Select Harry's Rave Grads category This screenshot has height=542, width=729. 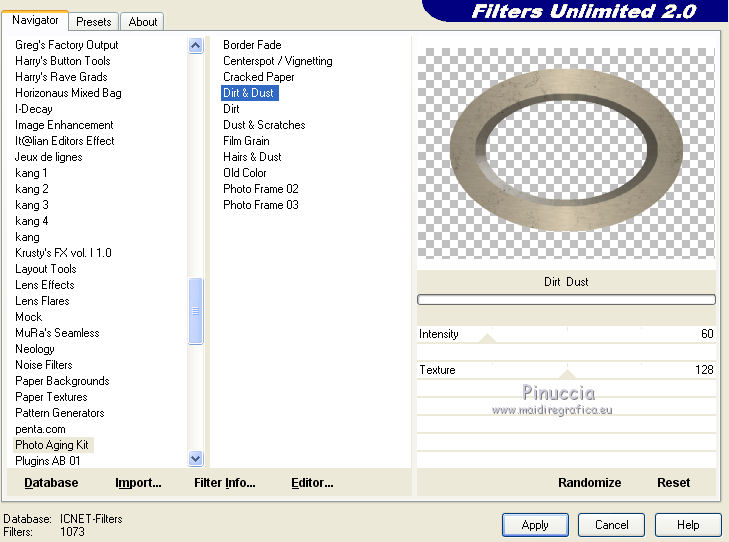[x=61, y=77]
